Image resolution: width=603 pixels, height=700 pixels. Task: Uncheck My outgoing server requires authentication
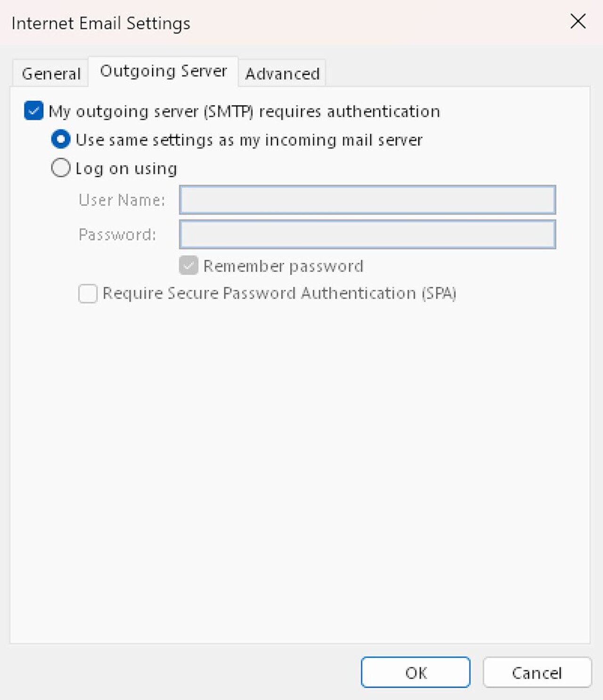33,111
